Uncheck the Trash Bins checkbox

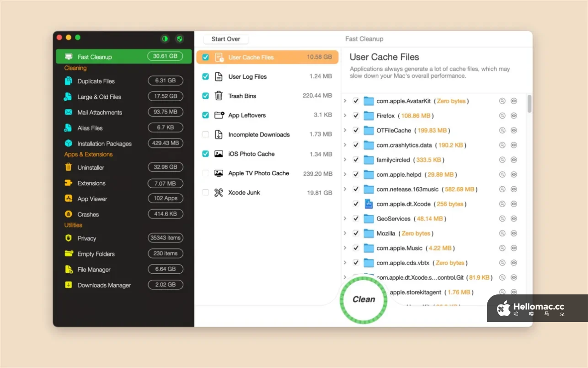205,96
